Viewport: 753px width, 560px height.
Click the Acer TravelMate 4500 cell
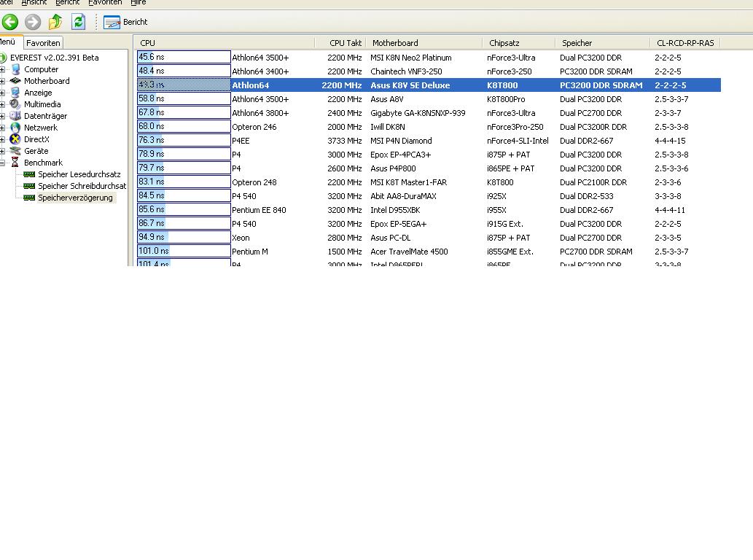[409, 252]
